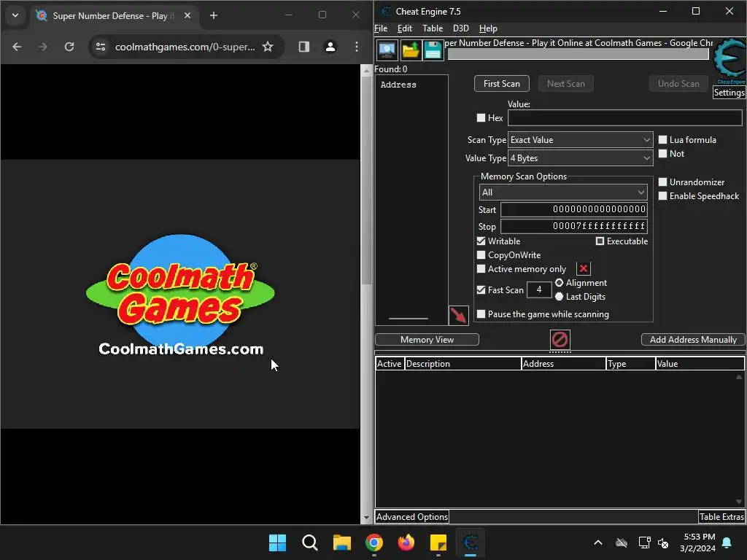Open Sticky Notes from taskbar
This screenshot has height=560, width=747.
(x=438, y=542)
